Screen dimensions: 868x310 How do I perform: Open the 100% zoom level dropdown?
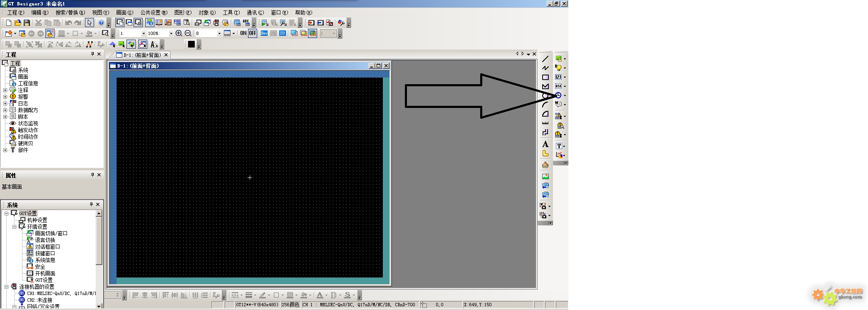171,33
